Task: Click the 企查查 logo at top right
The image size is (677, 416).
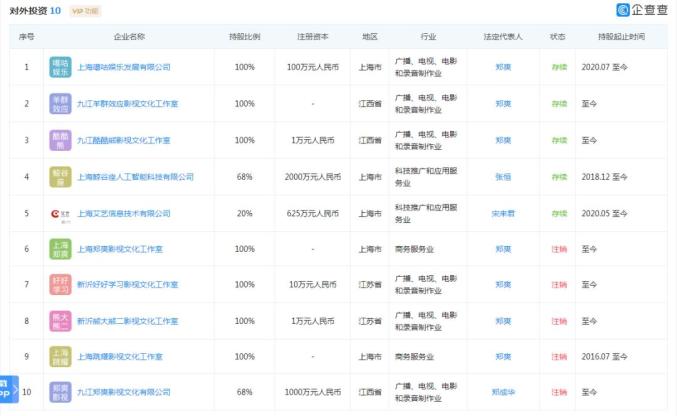Action: pyautogui.click(x=642, y=10)
